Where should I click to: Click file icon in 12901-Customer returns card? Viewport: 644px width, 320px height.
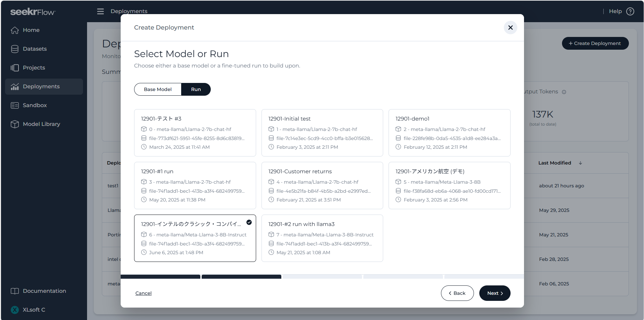(271, 191)
